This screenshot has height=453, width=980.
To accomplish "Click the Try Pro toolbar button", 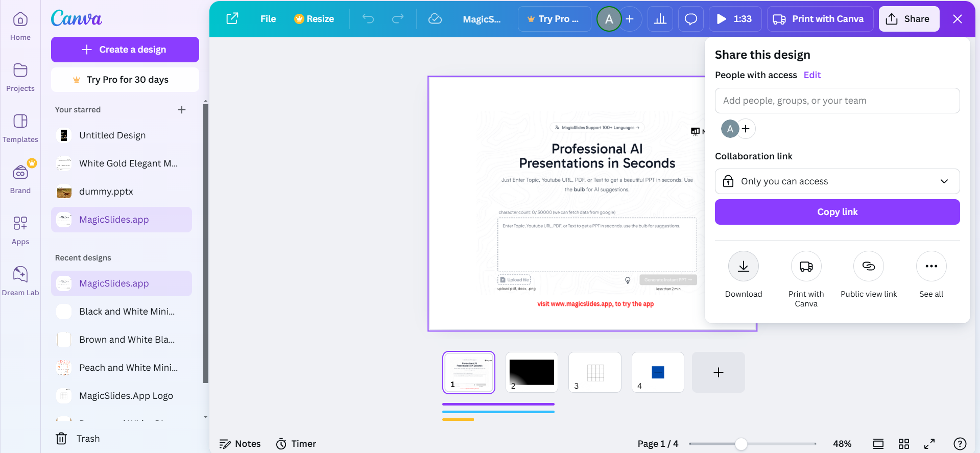I will click(554, 19).
